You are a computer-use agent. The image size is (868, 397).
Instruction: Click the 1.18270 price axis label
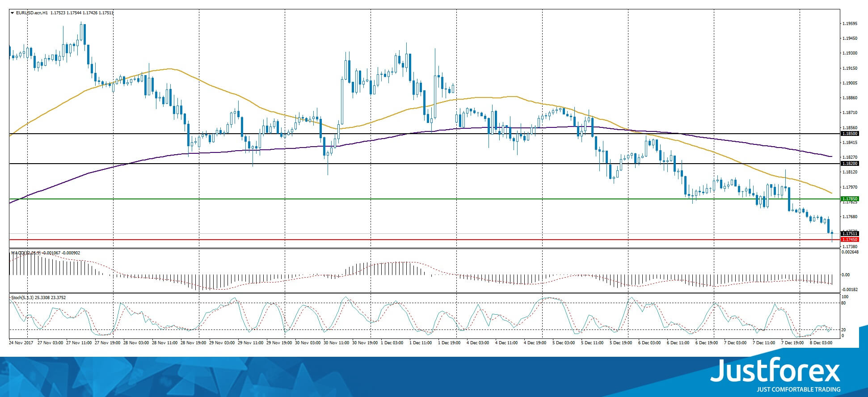pyautogui.click(x=849, y=157)
